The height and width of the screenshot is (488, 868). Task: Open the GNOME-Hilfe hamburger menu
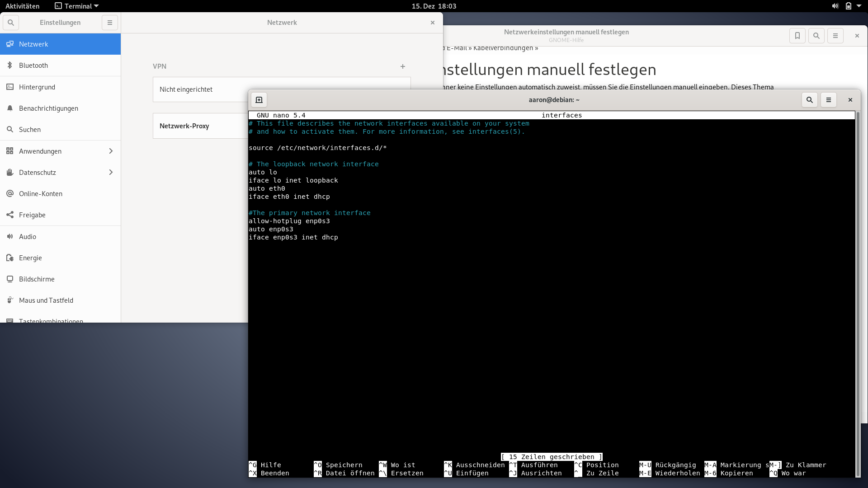point(835,36)
